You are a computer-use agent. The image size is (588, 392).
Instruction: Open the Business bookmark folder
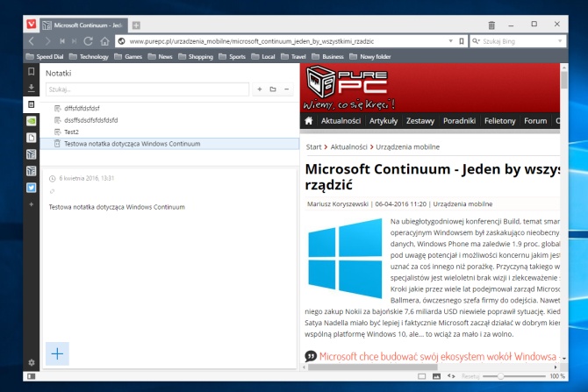click(x=327, y=57)
